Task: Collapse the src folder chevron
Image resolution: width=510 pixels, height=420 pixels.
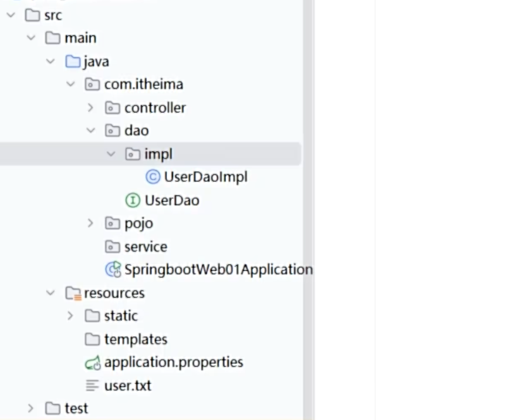Action: 11,16
